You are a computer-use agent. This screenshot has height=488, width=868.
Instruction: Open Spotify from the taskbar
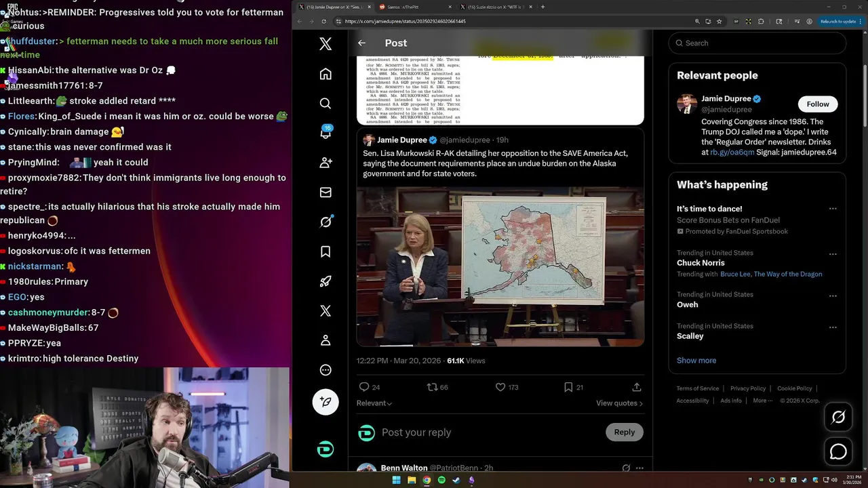click(441, 480)
